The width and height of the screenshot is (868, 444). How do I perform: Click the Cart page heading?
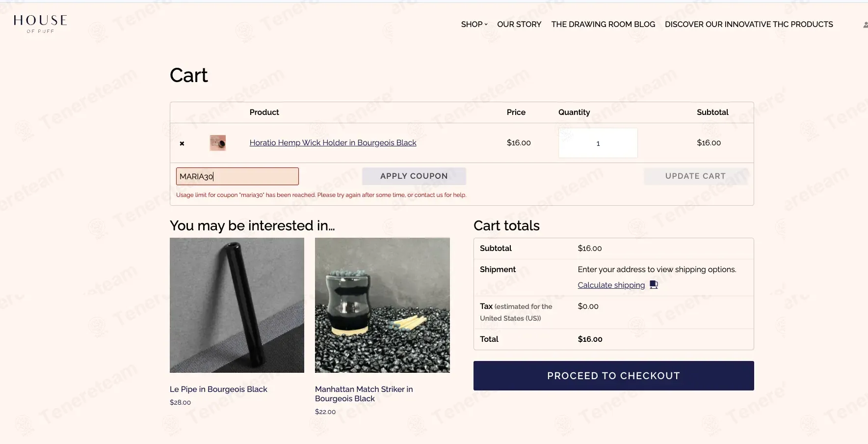[188, 75]
